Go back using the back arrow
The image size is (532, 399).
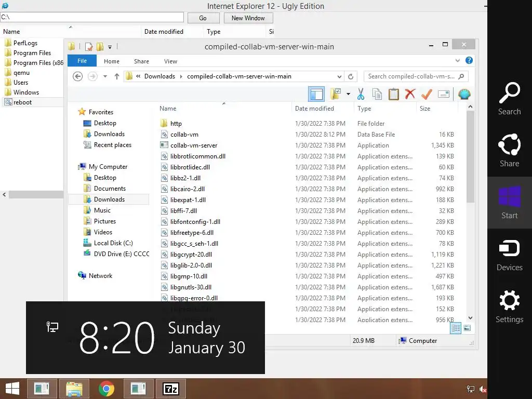(x=78, y=76)
